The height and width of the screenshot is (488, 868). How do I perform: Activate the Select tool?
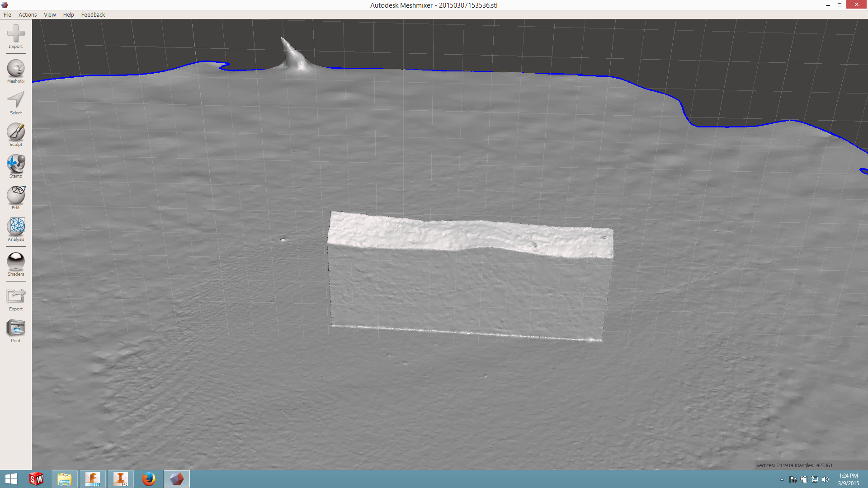coord(16,103)
